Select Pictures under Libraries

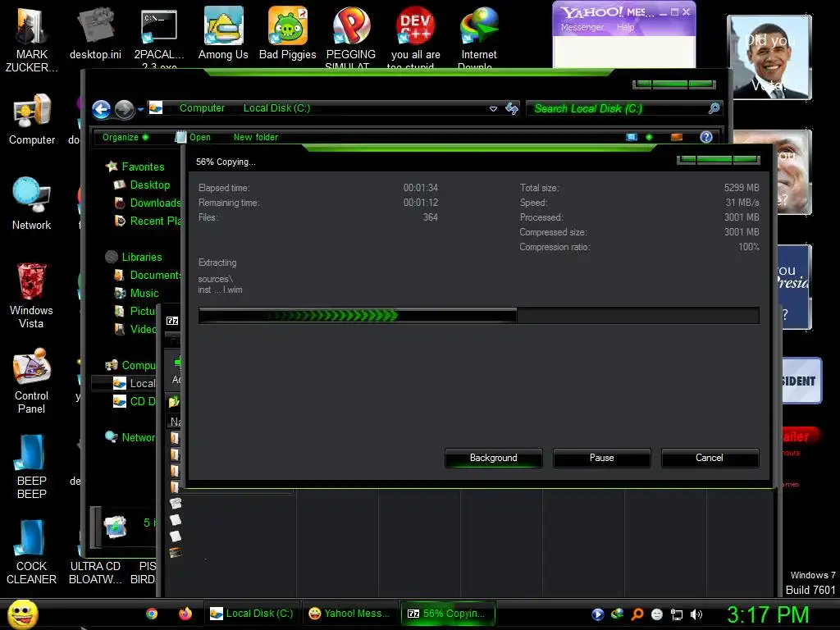coord(135,311)
